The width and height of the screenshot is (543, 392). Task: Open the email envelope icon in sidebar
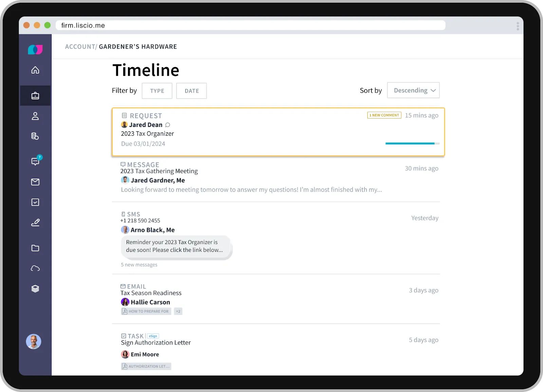click(35, 182)
